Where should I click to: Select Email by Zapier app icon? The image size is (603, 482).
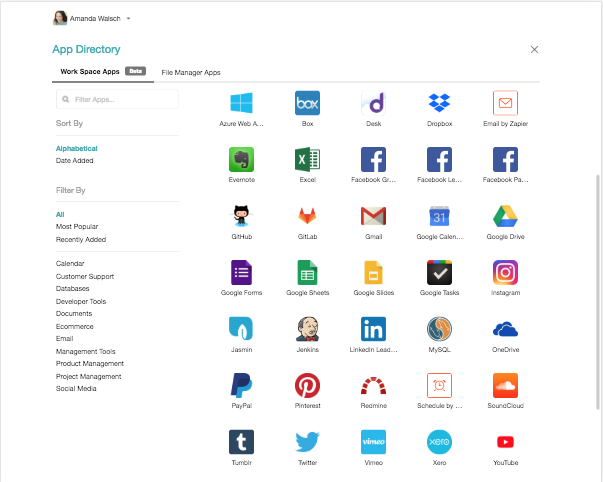coord(505,103)
